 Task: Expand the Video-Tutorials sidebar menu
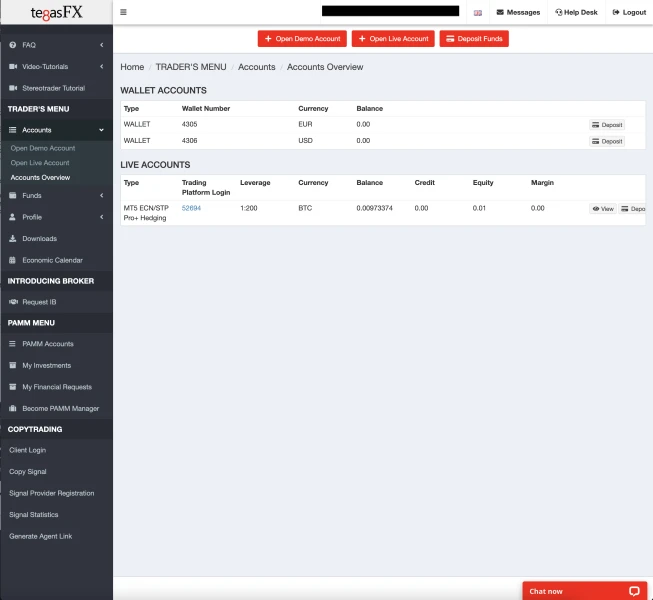pyautogui.click(x=56, y=67)
